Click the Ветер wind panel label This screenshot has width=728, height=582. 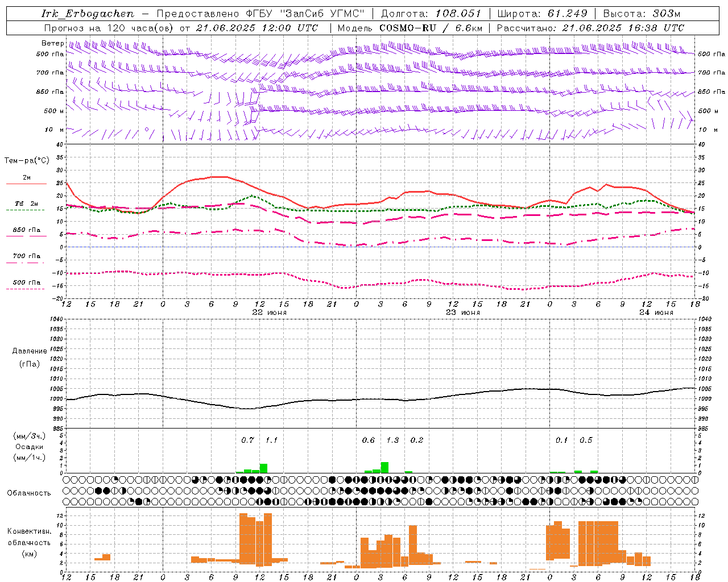(52, 43)
